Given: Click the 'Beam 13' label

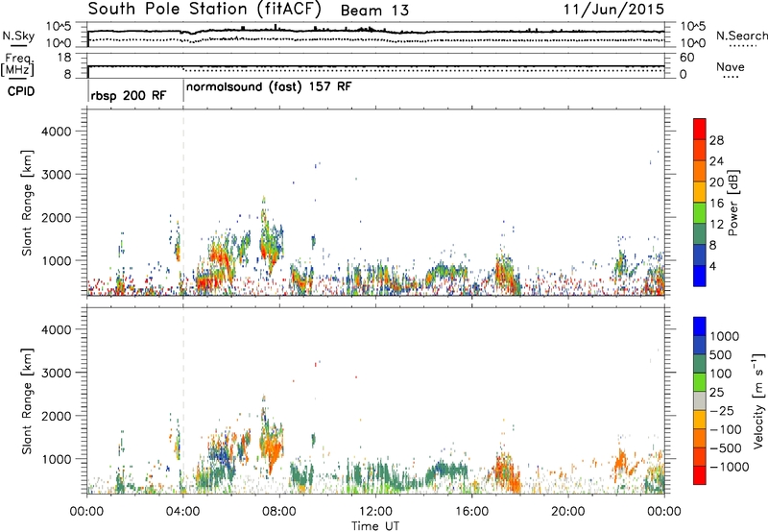Looking at the screenshot, I should (374, 11).
